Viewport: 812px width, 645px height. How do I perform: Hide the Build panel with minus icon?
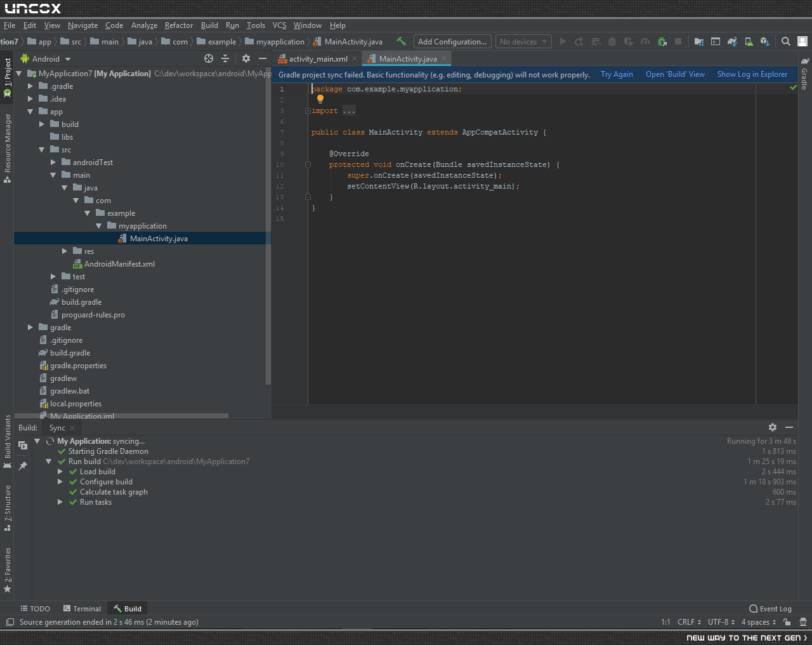pos(789,427)
